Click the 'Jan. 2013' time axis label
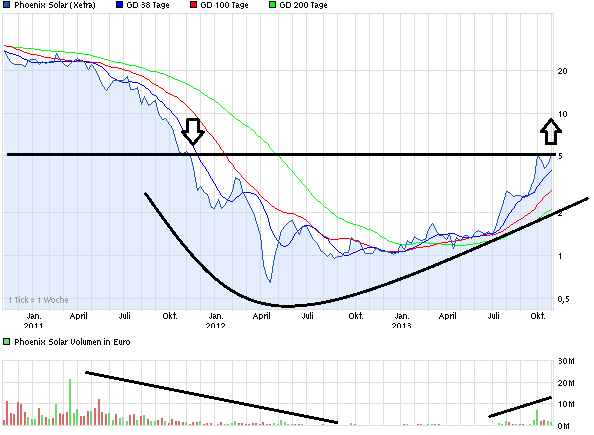Viewport: 594px width, 435px height. (x=402, y=320)
